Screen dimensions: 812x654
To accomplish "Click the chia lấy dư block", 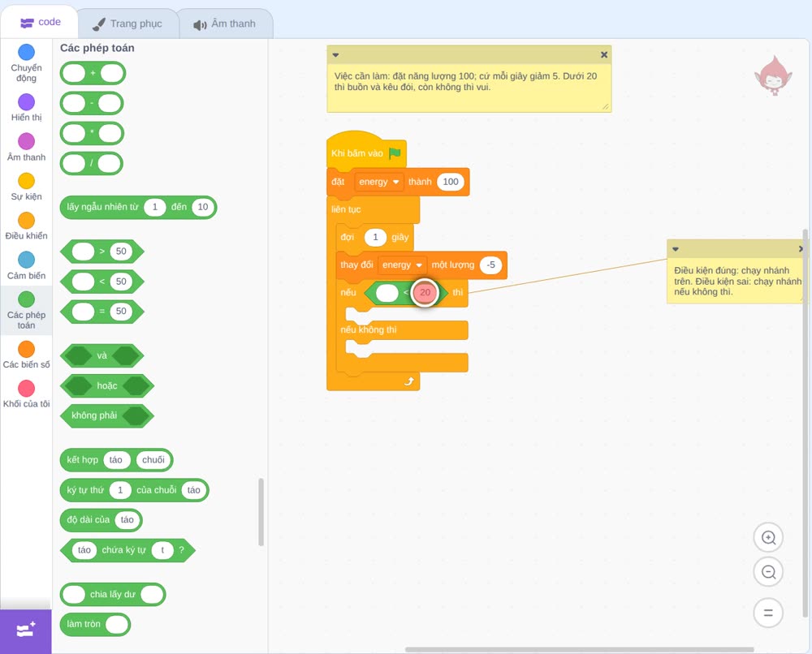I will click(113, 594).
